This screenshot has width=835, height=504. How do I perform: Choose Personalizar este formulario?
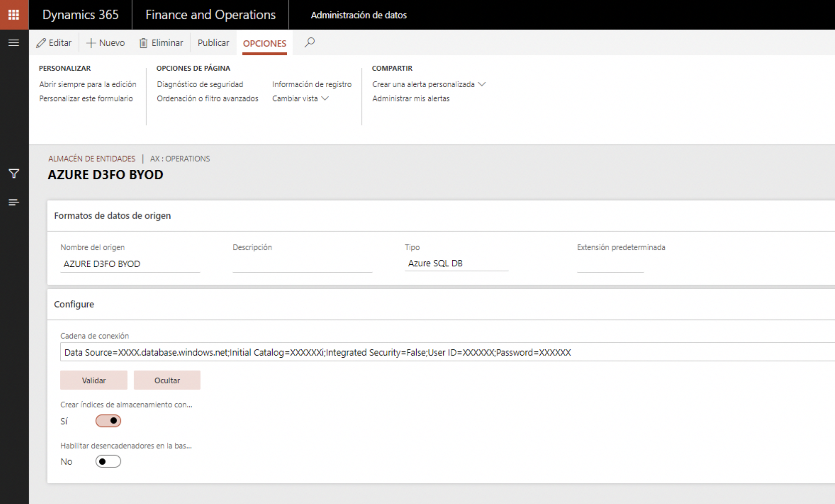pos(86,98)
